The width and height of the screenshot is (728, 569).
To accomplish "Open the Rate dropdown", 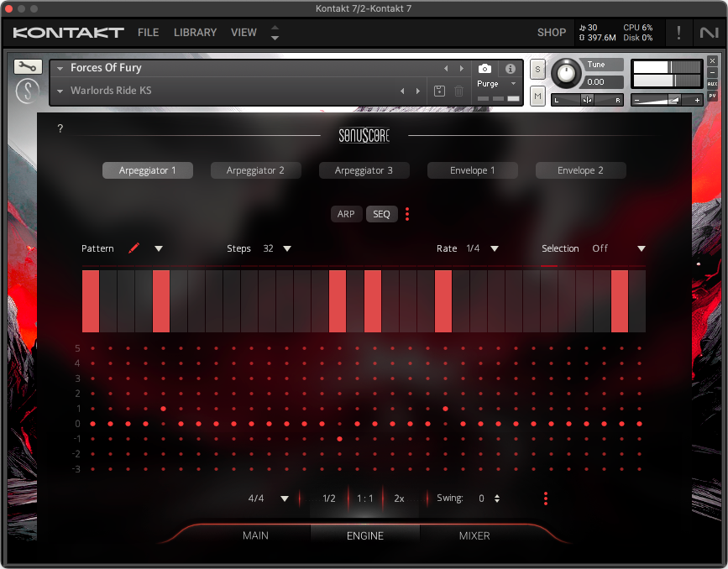I will point(495,248).
